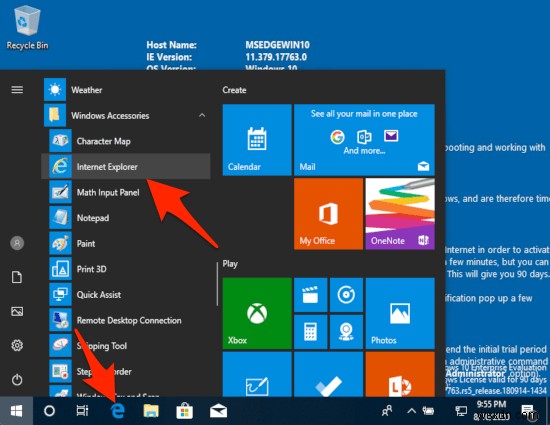Open the orange Office Lens tile

coord(400,374)
